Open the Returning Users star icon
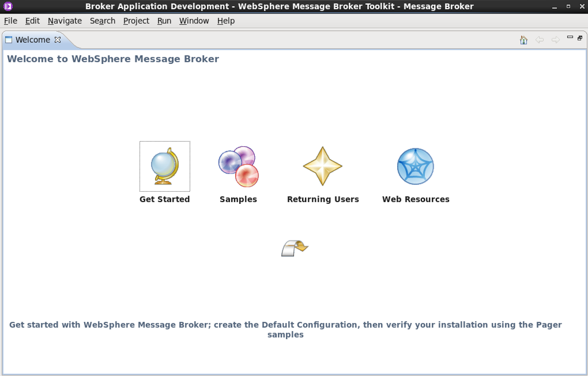 tap(323, 166)
